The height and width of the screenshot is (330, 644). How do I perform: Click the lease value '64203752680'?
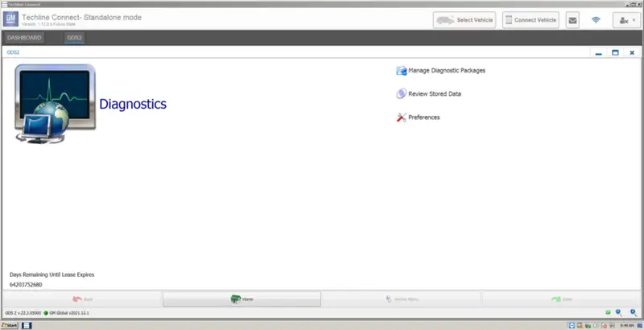point(26,284)
